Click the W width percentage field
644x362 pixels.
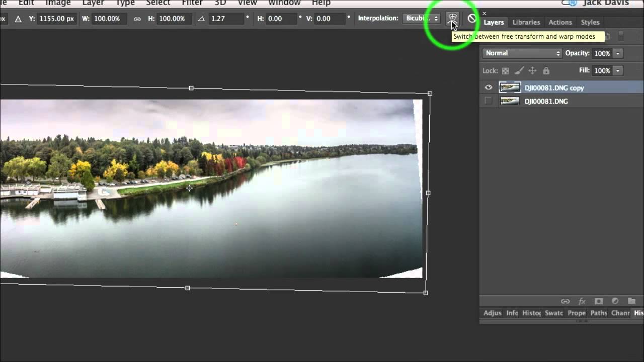tap(109, 19)
